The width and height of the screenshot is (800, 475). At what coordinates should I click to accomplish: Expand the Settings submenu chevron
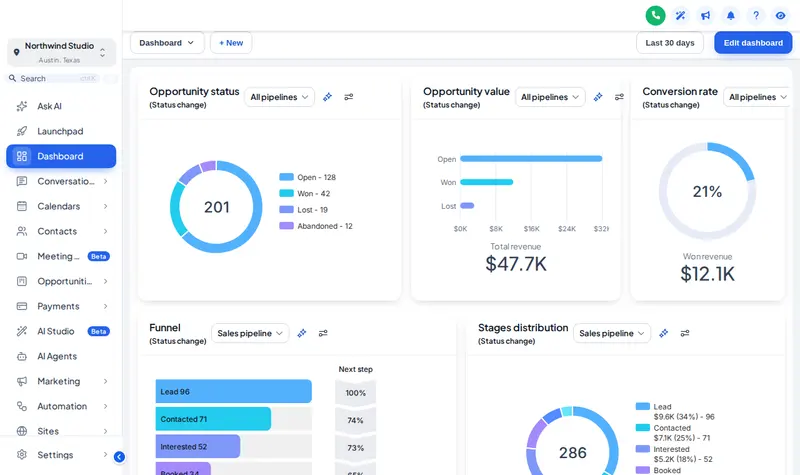tap(106, 455)
